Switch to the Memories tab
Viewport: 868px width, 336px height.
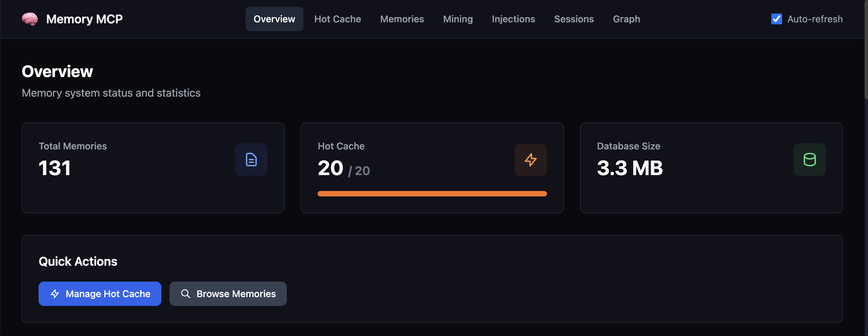[x=402, y=19]
